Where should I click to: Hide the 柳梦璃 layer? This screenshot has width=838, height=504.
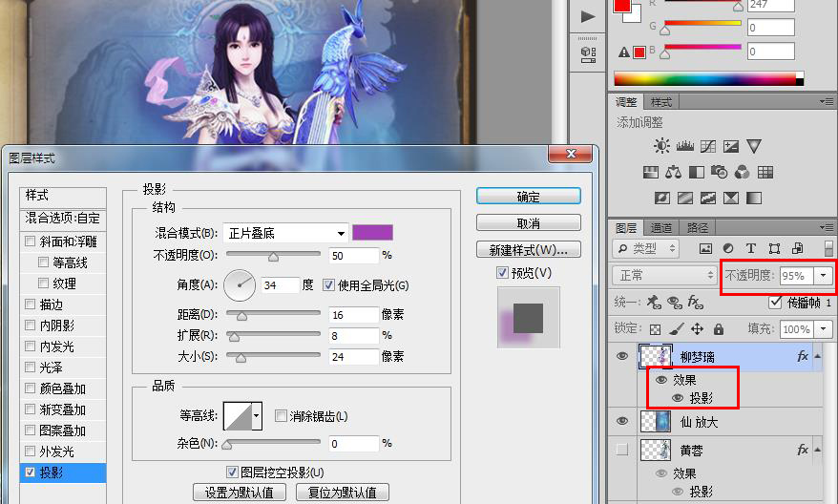622,356
